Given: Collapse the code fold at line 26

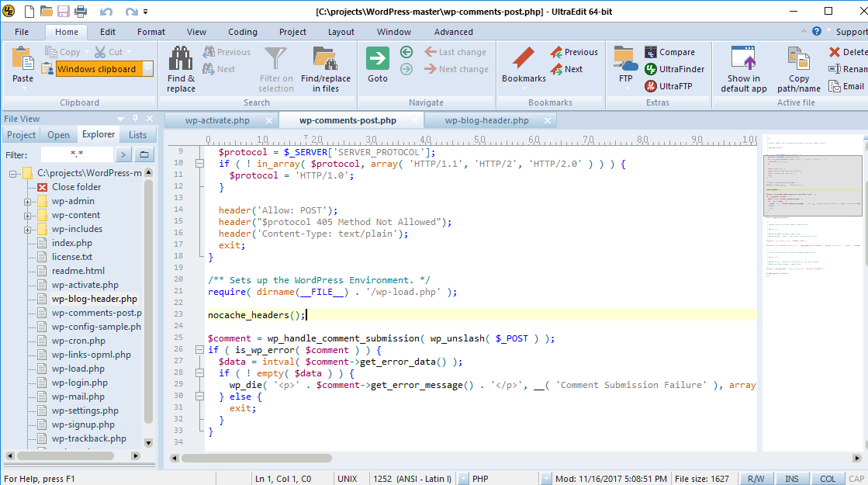Looking at the screenshot, I should click(199, 350).
